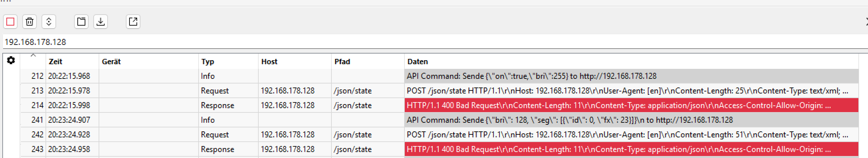Click the red stop recording button

10,22
